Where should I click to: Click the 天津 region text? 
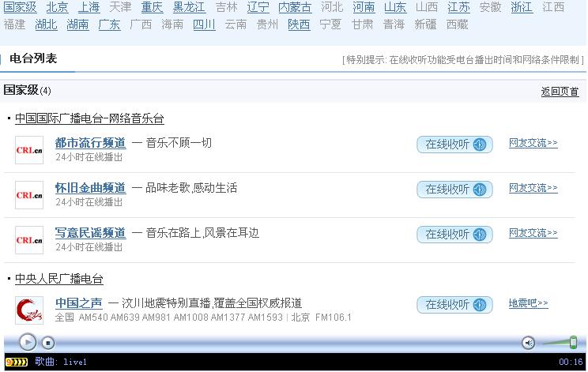point(120,7)
